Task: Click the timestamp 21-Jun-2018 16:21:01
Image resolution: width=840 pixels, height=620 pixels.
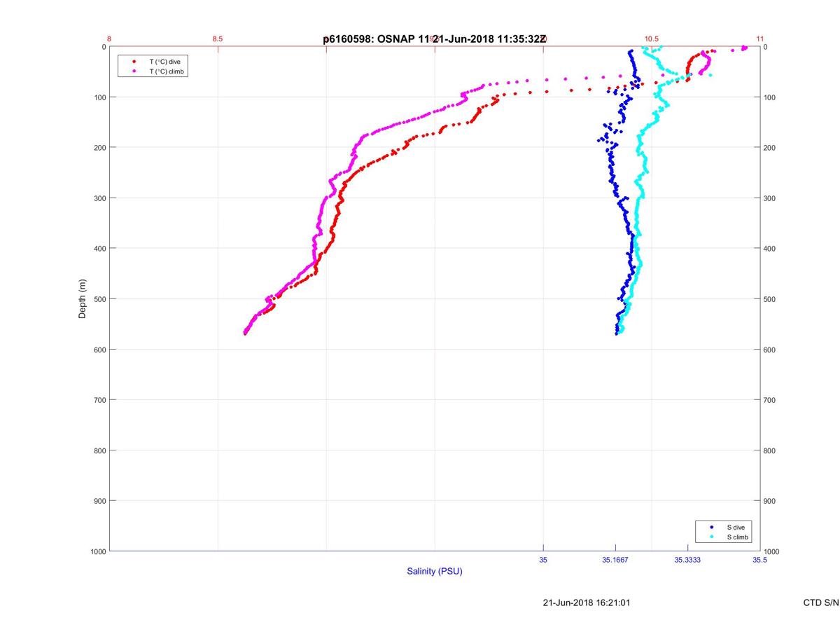Action: click(x=587, y=602)
